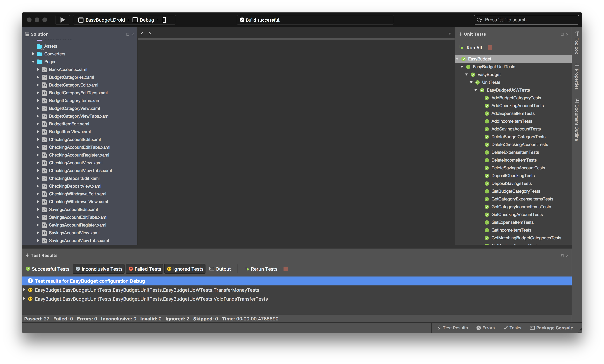Click the SavingsAccountEdit.xaml file icon

[x=44, y=209]
